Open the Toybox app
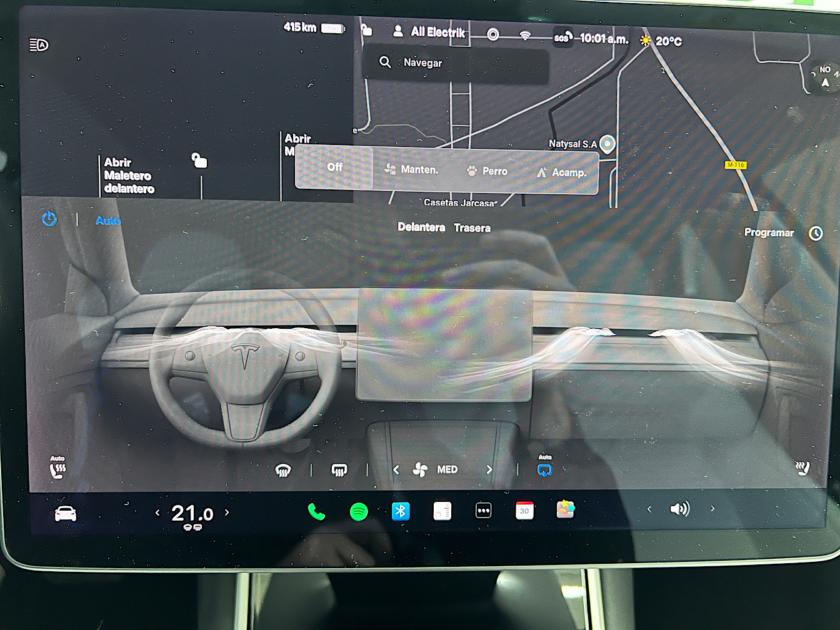This screenshot has height=630, width=840. click(x=566, y=509)
